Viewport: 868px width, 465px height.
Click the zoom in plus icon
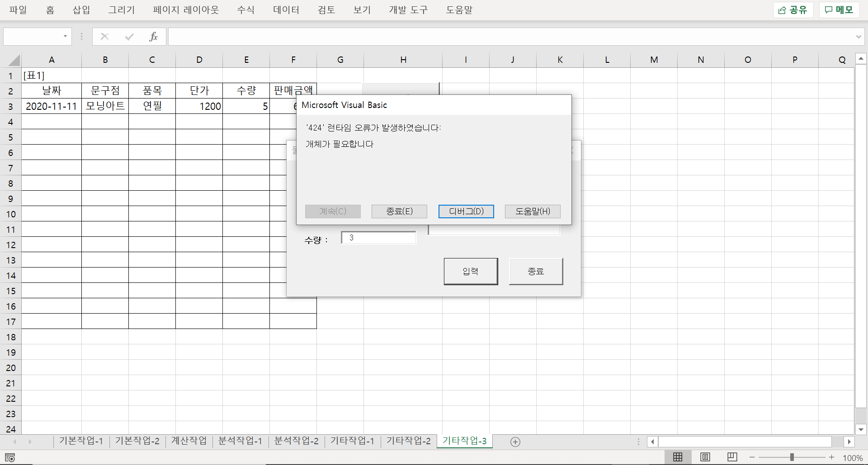831,457
